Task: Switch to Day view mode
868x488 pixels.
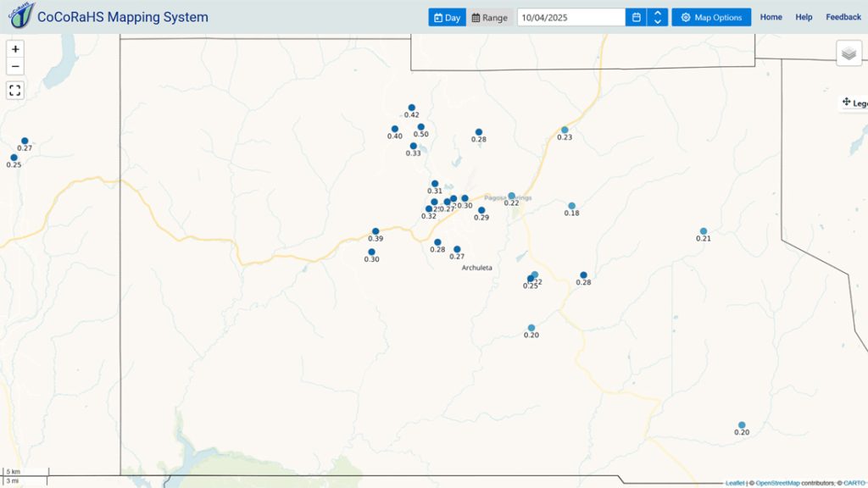Action: (x=448, y=17)
